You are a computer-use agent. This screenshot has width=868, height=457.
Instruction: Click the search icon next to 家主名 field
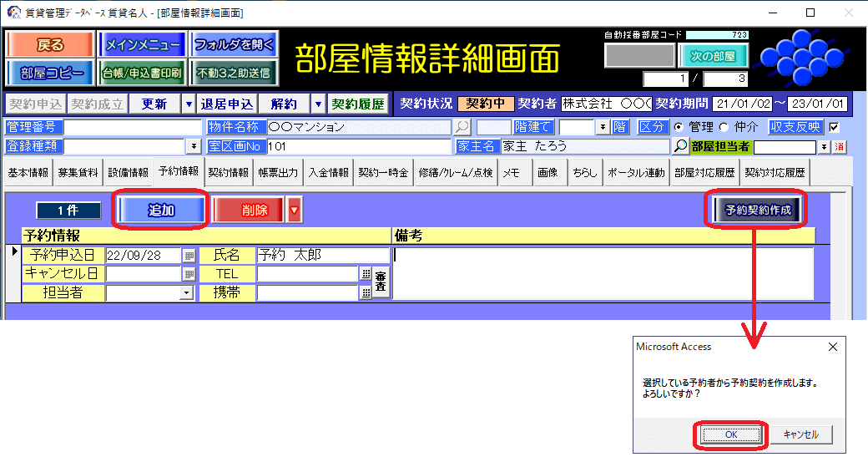click(x=681, y=146)
